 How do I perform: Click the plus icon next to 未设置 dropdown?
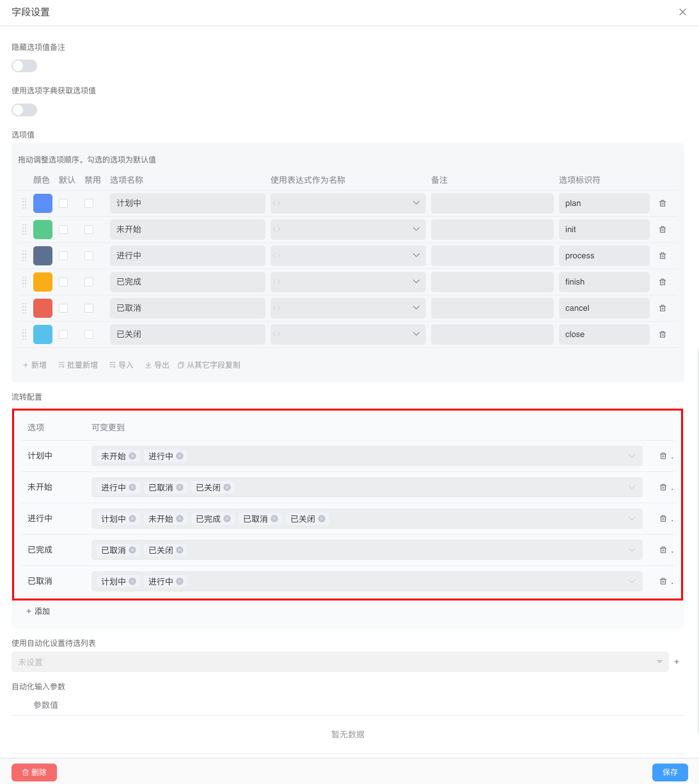click(677, 662)
